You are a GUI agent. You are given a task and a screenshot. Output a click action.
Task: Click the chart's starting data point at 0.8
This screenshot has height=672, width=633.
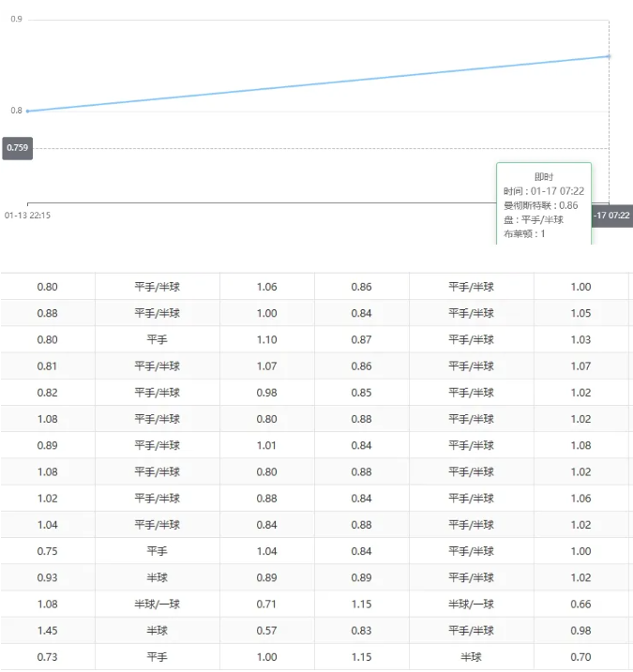[x=28, y=111]
